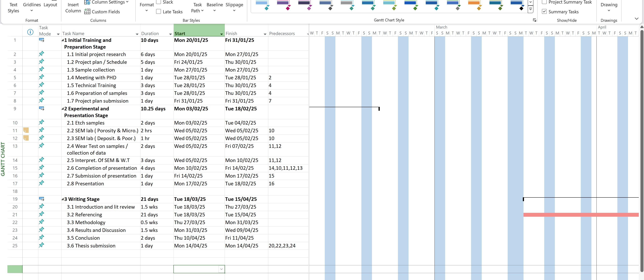Click the note icon on row 11
The height and width of the screenshot is (280, 644).
click(26, 130)
